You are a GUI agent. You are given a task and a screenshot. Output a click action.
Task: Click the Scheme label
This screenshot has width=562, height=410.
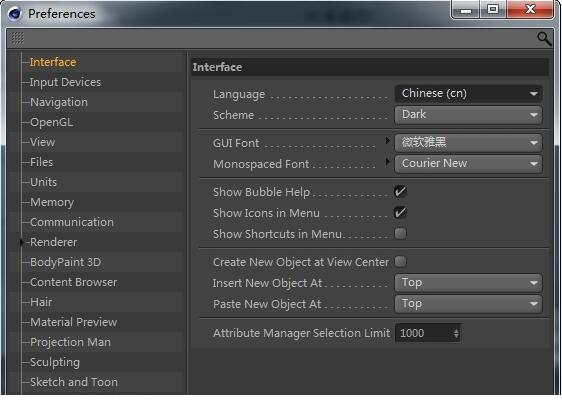pyautogui.click(x=233, y=115)
